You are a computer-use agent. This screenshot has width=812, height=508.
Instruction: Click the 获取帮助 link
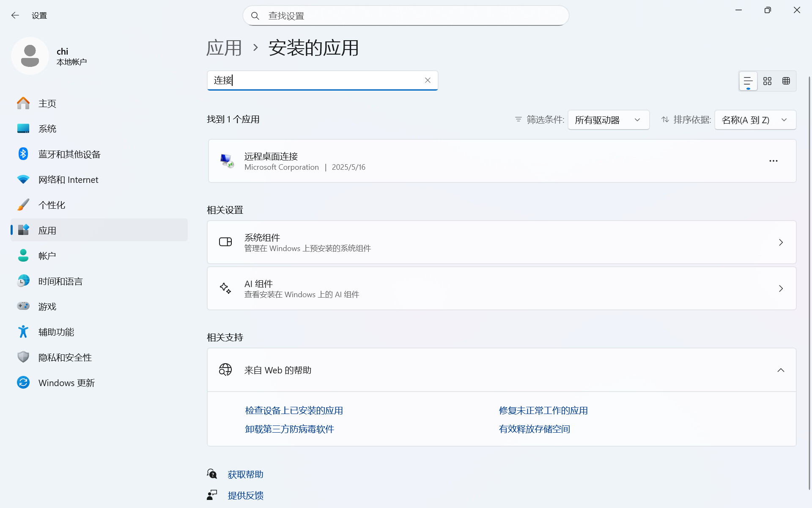point(245,475)
